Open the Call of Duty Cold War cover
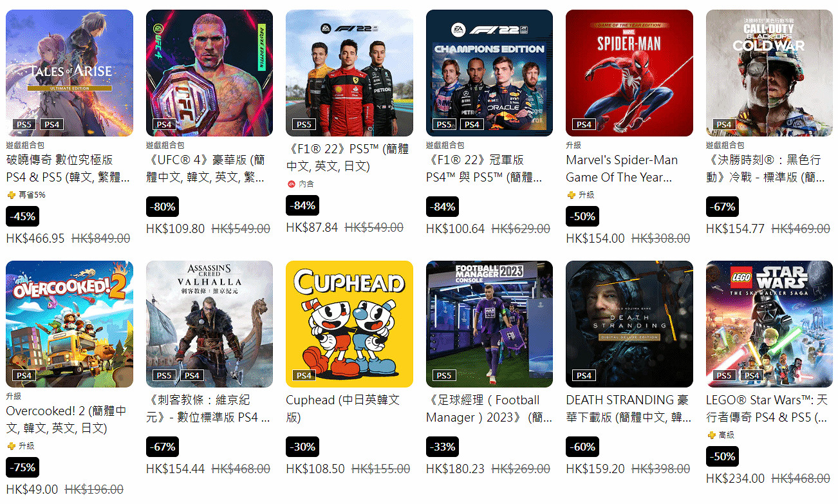Viewport: 838px width, 504px height. click(x=769, y=73)
